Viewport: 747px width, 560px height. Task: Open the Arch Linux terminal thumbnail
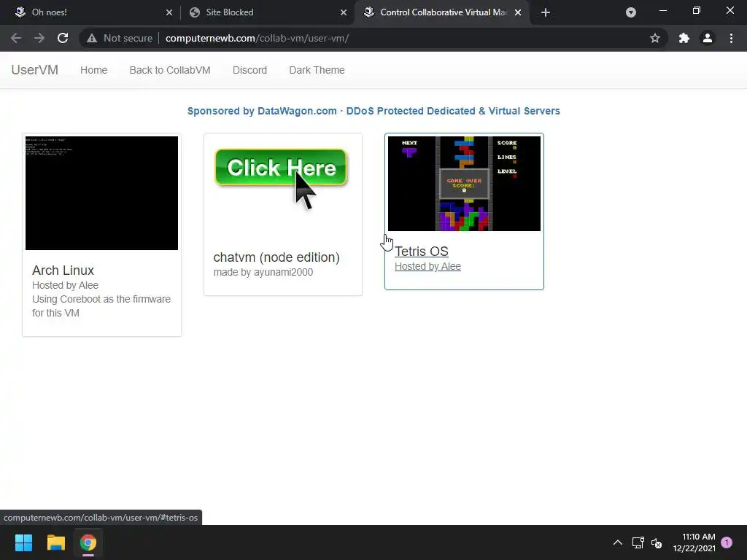[x=101, y=192]
